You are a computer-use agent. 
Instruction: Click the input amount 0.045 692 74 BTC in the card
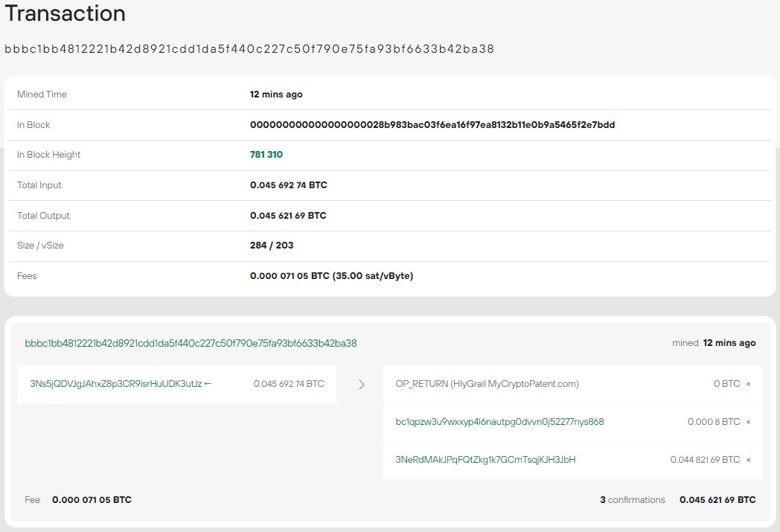[x=289, y=384]
